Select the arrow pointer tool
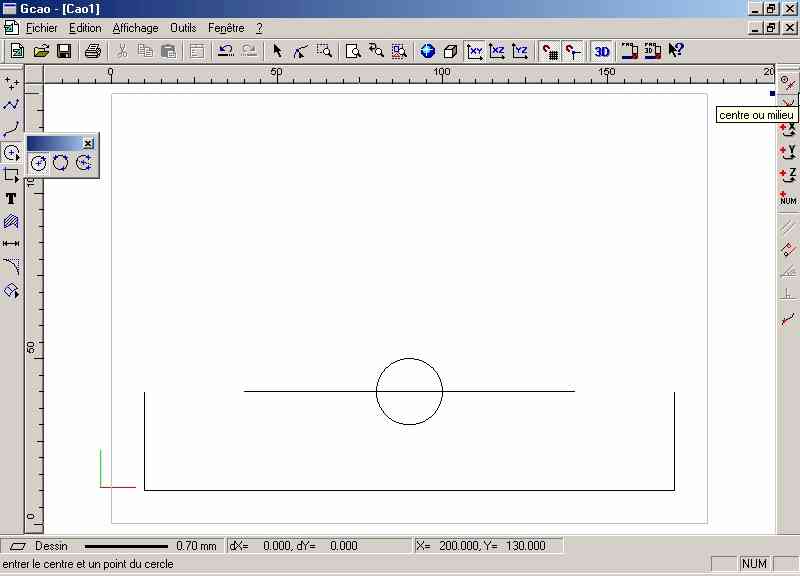This screenshot has height=576, width=800. (278, 51)
